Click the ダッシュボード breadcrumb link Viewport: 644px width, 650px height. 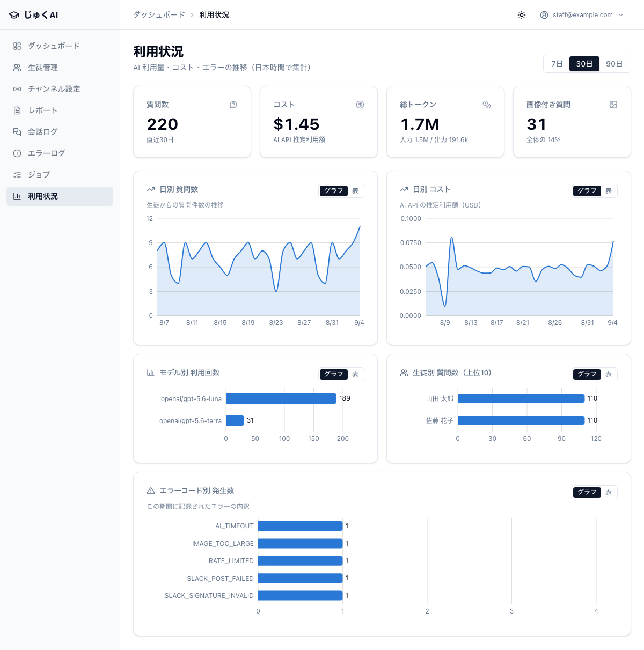click(159, 15)
